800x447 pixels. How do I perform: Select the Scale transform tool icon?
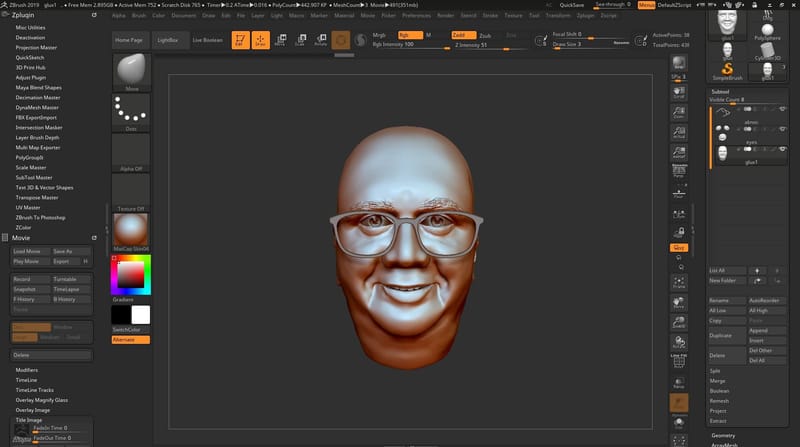pyautogui.click(x=300, y=40)
